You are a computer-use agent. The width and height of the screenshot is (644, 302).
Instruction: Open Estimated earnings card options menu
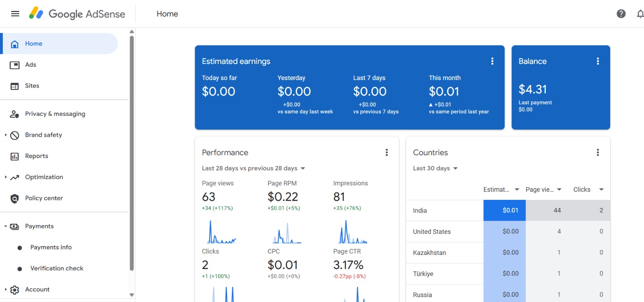pos(492,61)
